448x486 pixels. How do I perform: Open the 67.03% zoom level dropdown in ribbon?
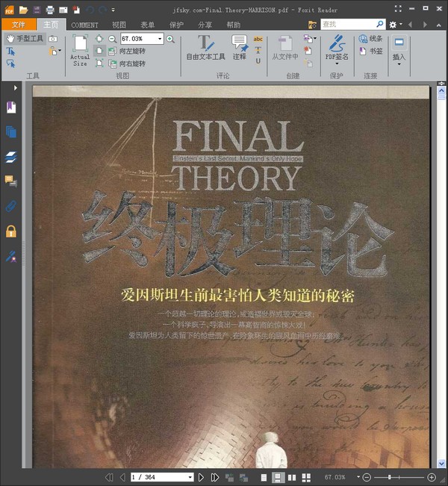[160, 39]
